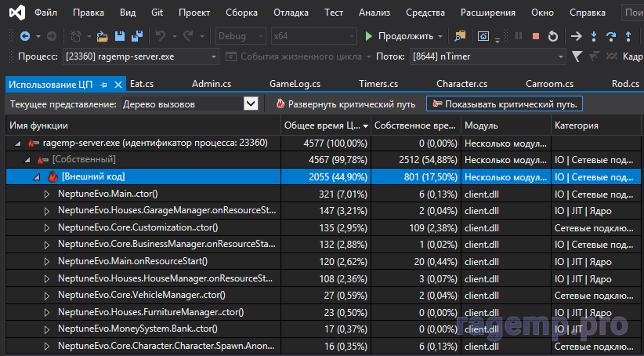Click the redo arrow
Image resolution: width=644 pixels, height=356 pixels.
[188, 36]
